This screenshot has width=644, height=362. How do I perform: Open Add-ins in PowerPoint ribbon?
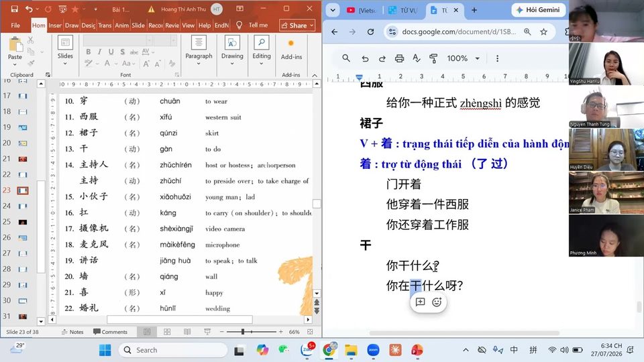pos(291,49)
